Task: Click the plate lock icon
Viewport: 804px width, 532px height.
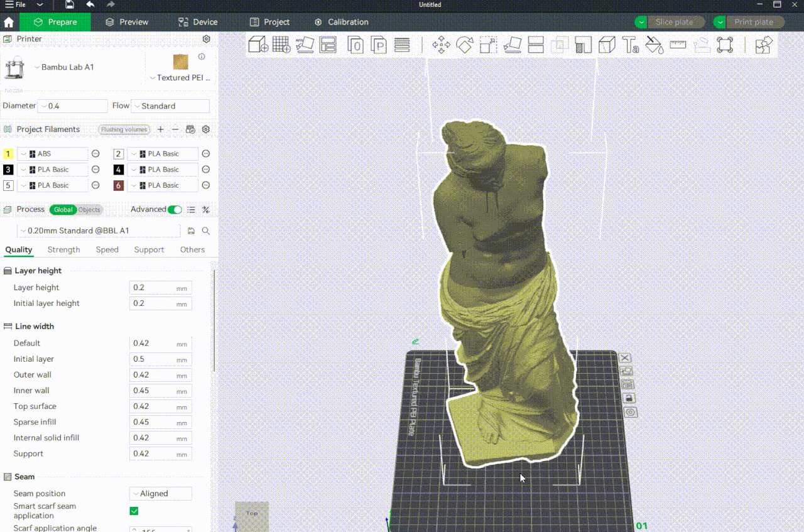Action: pos(629,398)
